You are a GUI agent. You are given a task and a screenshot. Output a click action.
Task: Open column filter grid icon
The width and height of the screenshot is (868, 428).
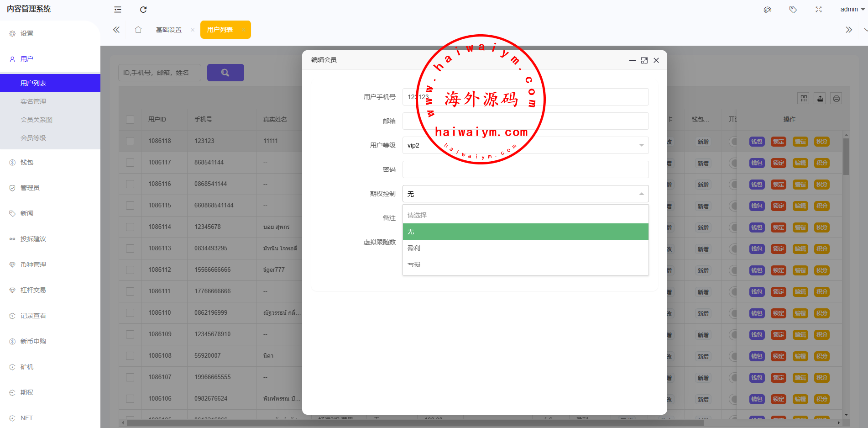[x=804, y=99]
